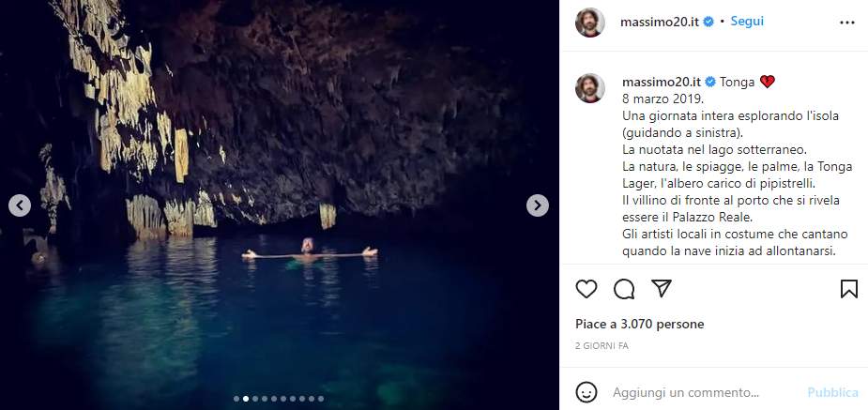The height and width of the screenshot is (410, 868).
Task: Open the emoji picker smiley icon
Action: point(586,392)
